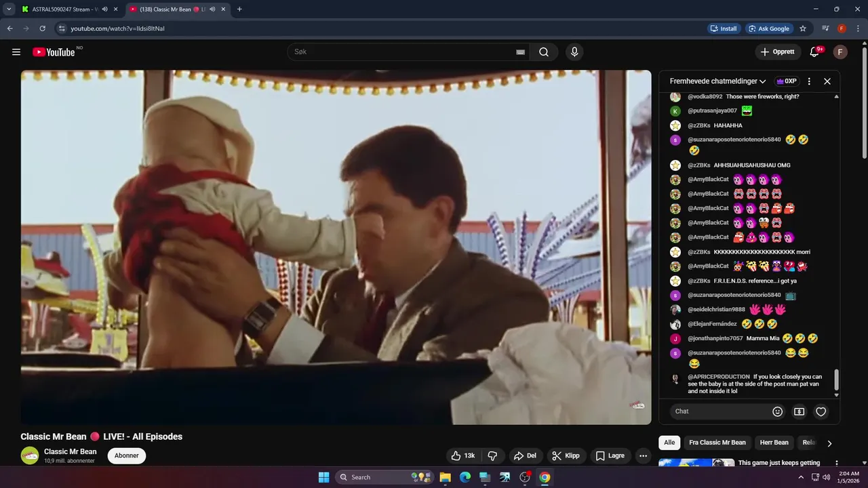
Task: Expand the Fremhevede chatmeldinger dropdown
Action: 718,81
